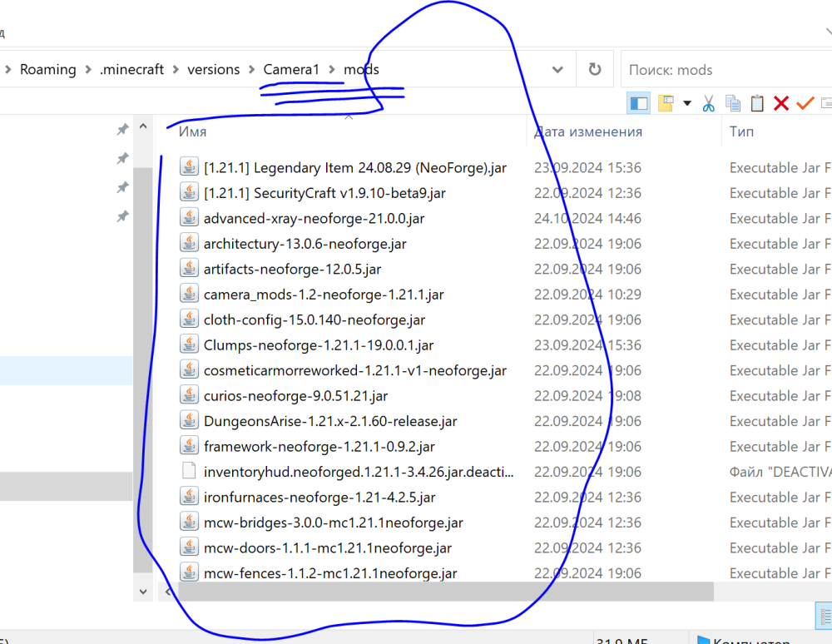832x644 pixels.
Task: Sort by the Имя column header
Action: pyautogui.click(x=192, y=131)
